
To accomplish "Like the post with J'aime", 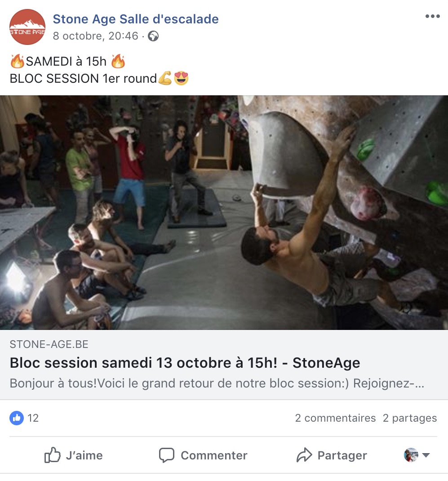I will click(x=74, y=455).
